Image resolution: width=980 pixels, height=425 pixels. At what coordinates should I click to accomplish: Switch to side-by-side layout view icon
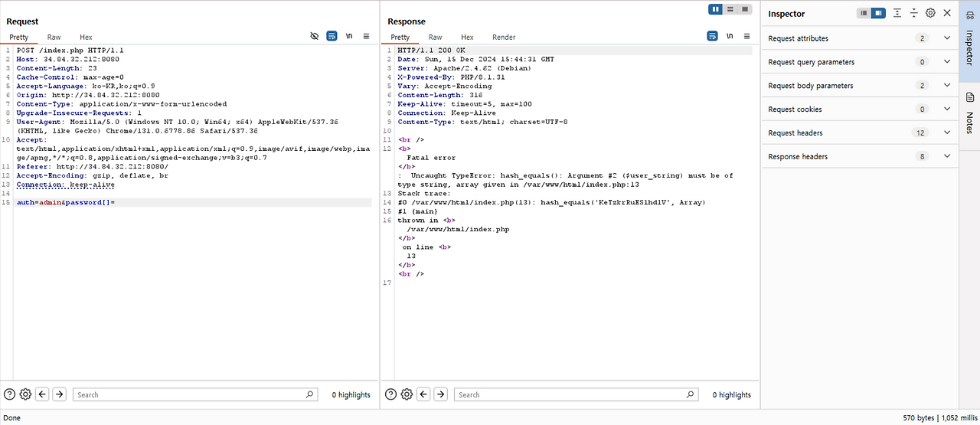pyautogui.click(x=716, y=9)
